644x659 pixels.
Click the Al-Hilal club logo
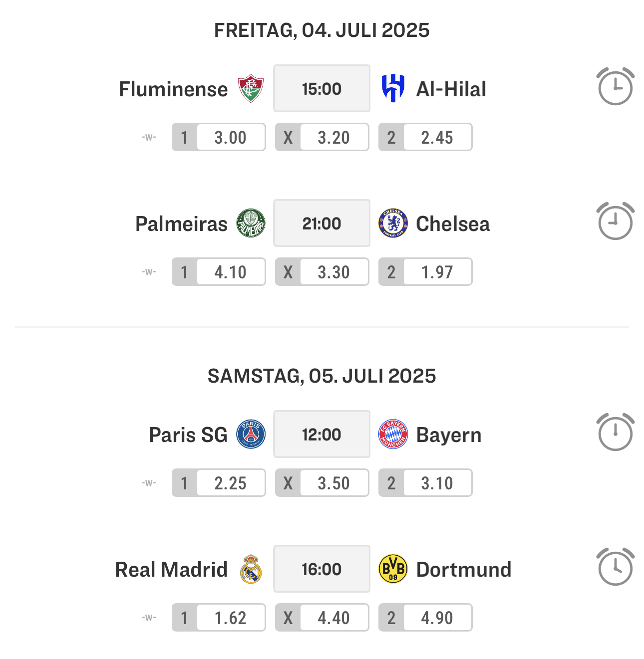393,88
